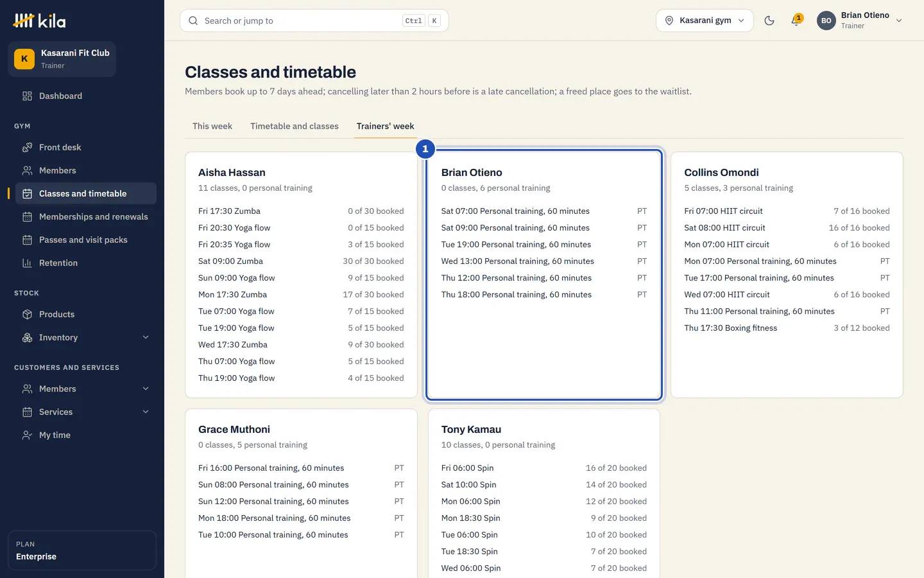Screen dimensions: 924x578
Task: Click the Products box icon
Action: (x=27, y=314)
